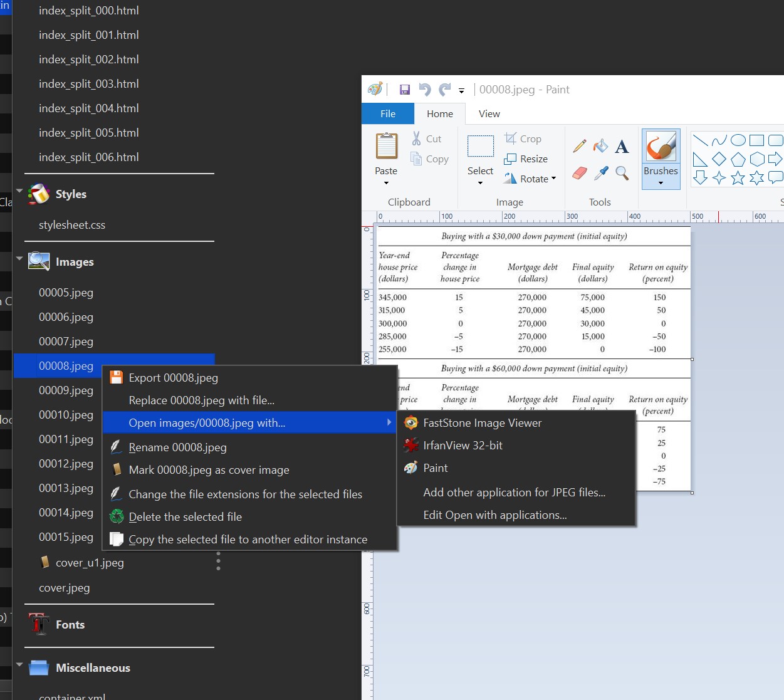
Task: Open the Brushes dropdown arrow
Action: point(661,183)
